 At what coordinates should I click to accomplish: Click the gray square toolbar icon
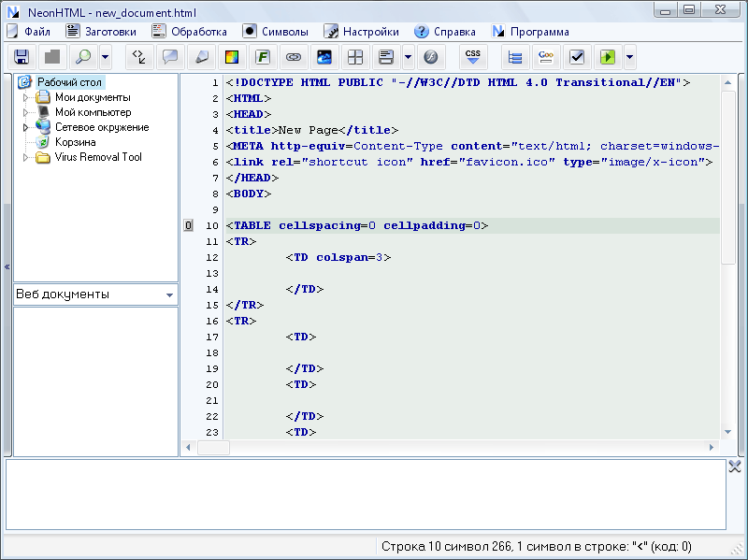pyautogui.click(x=52, y=57)
